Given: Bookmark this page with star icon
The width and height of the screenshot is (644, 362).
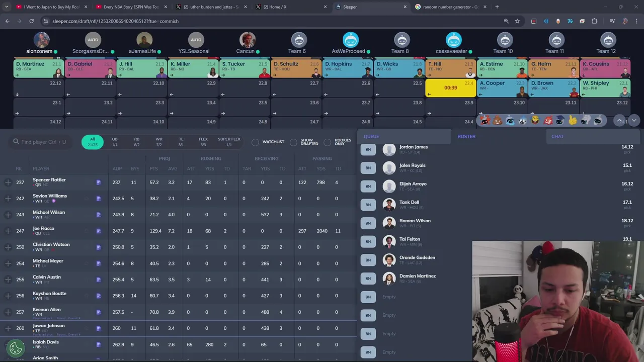Looking at the screenshot, I should [517, 21].
